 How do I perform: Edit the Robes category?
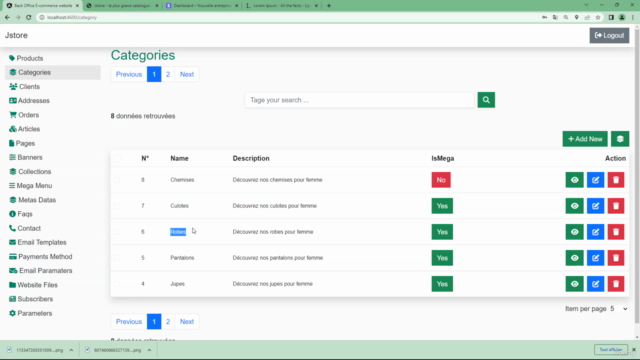(596, 232)
